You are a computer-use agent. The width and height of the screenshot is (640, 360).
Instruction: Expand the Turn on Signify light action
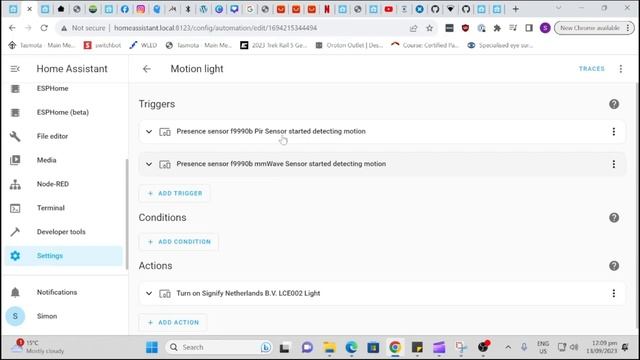[149, 293]
